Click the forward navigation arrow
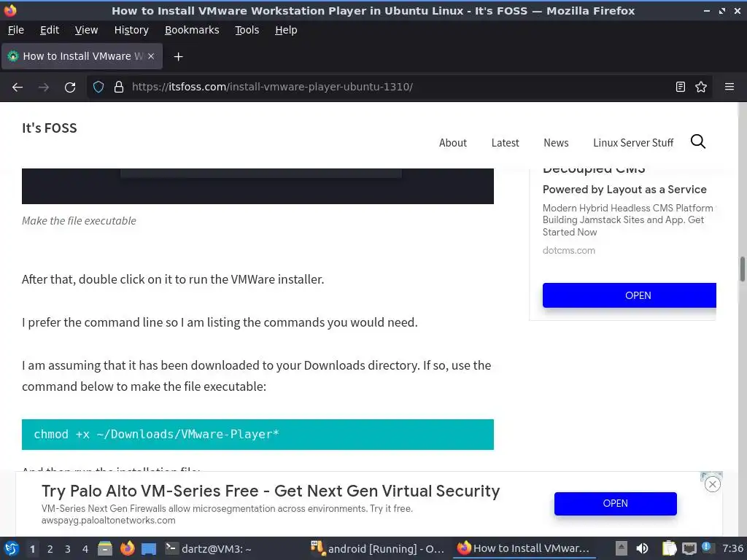The width and height of the screenshot is (747, 560). (x=44, y=87)
